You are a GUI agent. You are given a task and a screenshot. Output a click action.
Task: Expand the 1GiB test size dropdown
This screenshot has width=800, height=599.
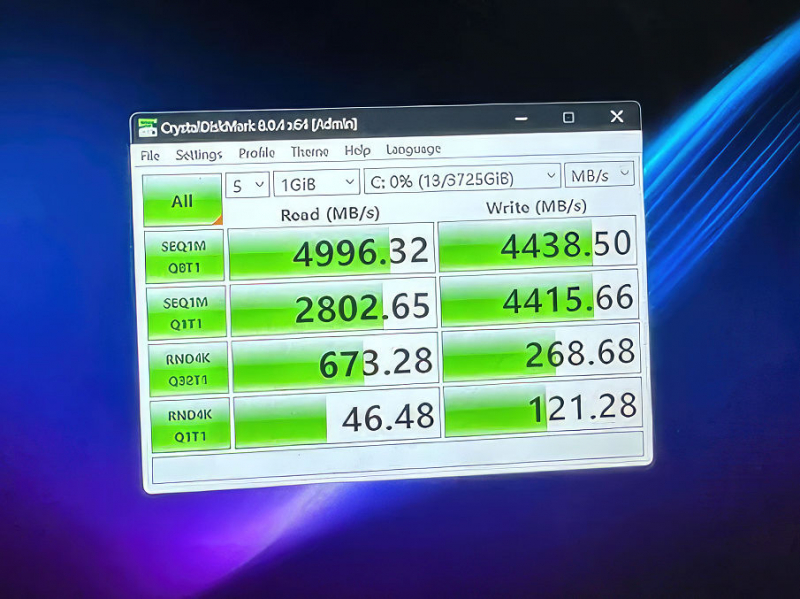[x=317, y=183]
